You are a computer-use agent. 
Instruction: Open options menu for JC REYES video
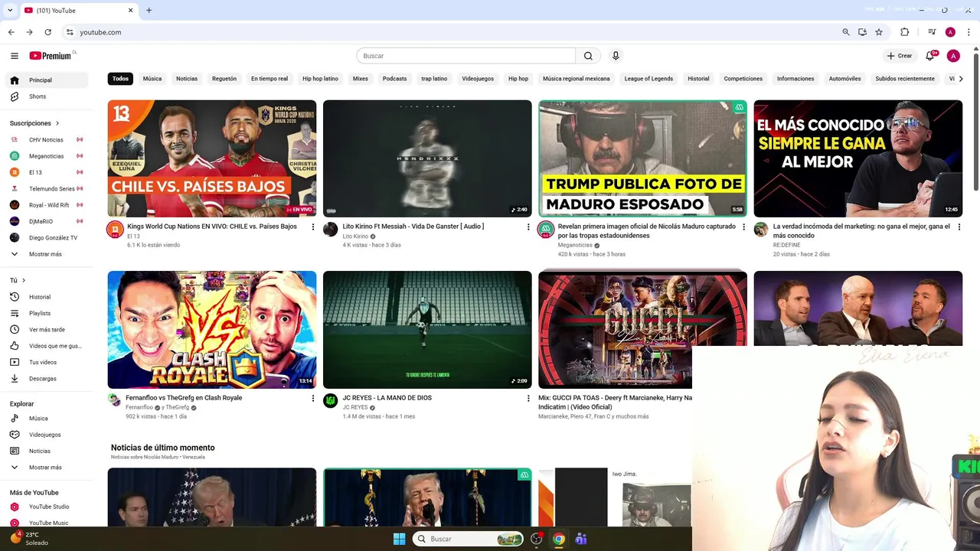coord(528,399)
